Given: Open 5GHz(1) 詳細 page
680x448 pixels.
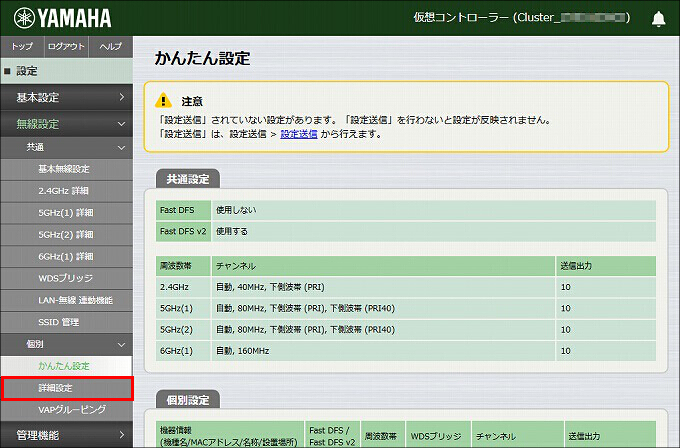Looking at the screenshot, I should click(x=67, y=213).
